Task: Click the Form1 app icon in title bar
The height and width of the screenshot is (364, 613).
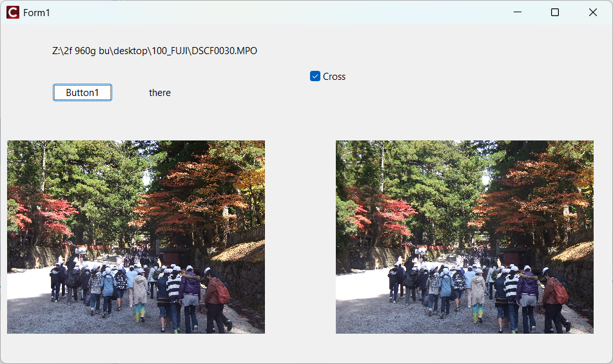Action: tap(12, 12)
